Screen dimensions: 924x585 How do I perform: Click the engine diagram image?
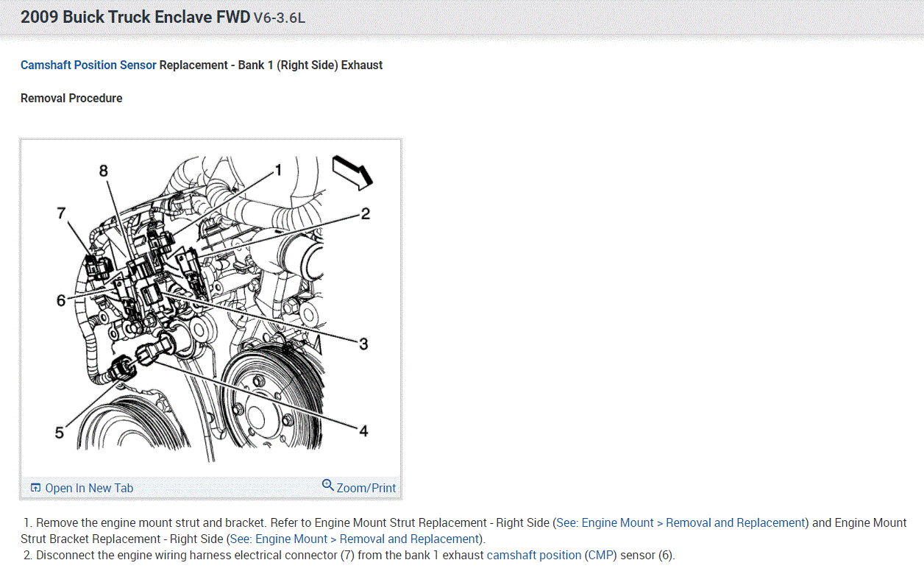[x=211, y=308]
